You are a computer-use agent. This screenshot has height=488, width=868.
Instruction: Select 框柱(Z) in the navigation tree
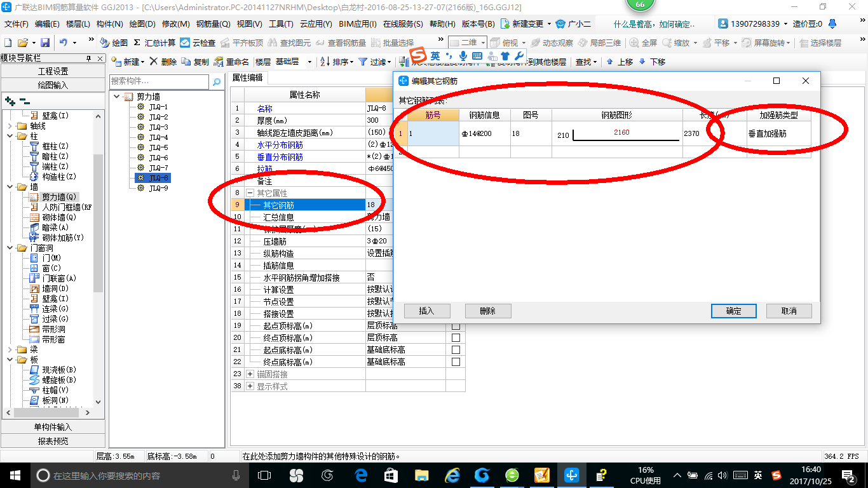[55, 146]
